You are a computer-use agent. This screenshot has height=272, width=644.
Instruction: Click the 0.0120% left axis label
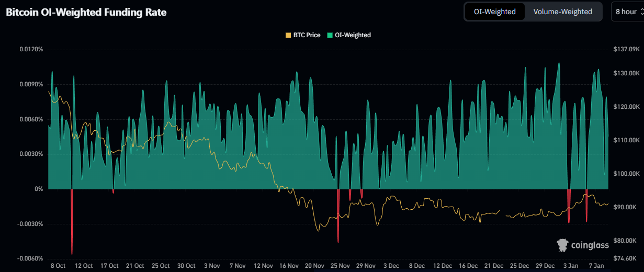31,49
